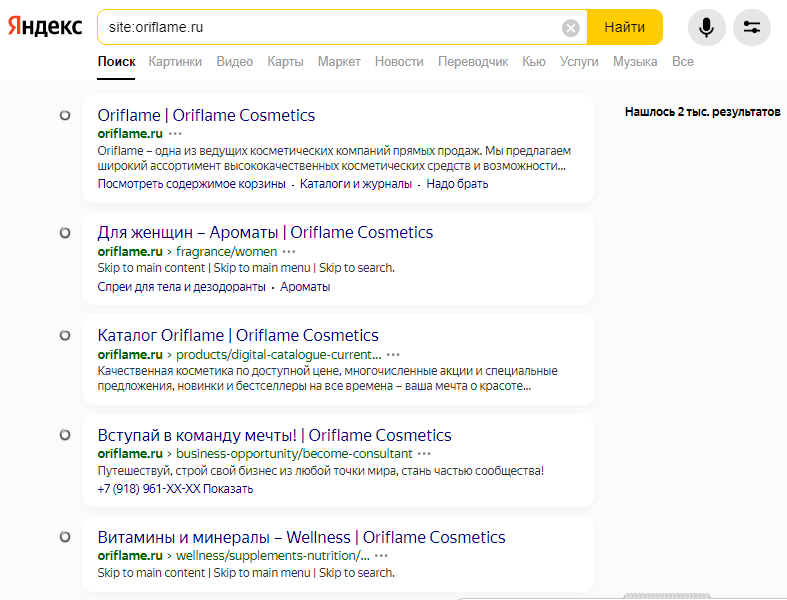Click favicon circle beside Oriflame | Oriflame Cosmetics
The width and height of the screenshot is (787, 600).
click(x=65, y=115)
